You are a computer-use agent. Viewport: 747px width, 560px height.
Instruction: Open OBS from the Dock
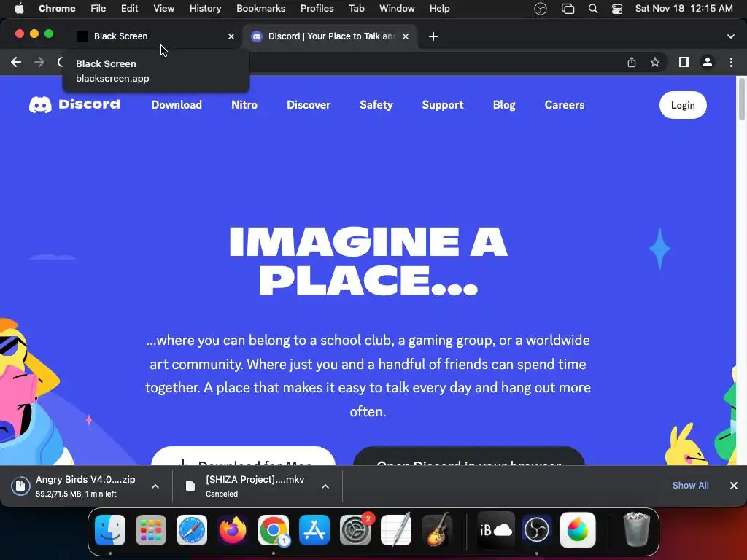click(537, 529)
